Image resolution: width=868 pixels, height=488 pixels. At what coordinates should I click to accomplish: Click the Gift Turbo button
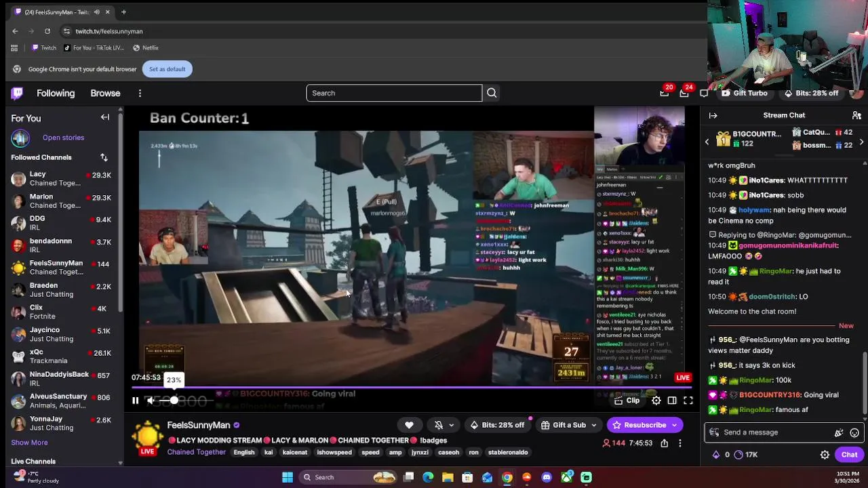(x=745, y=93)
